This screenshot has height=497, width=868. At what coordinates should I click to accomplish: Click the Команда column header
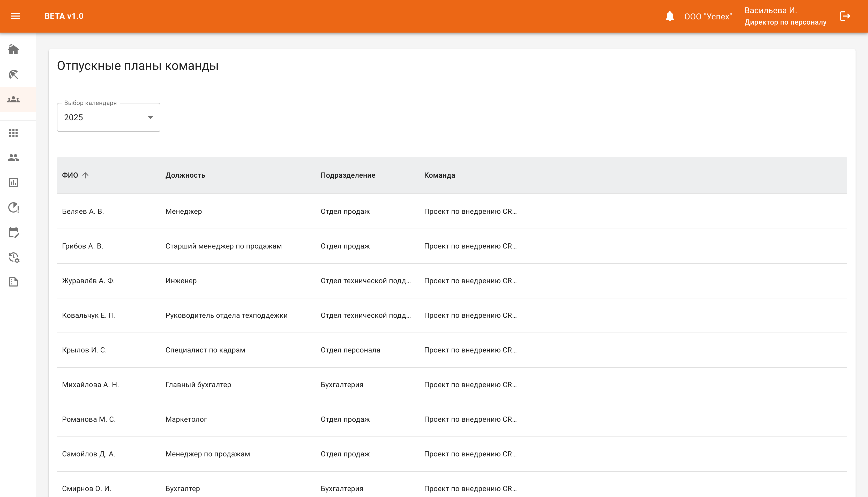click(439, 175)
